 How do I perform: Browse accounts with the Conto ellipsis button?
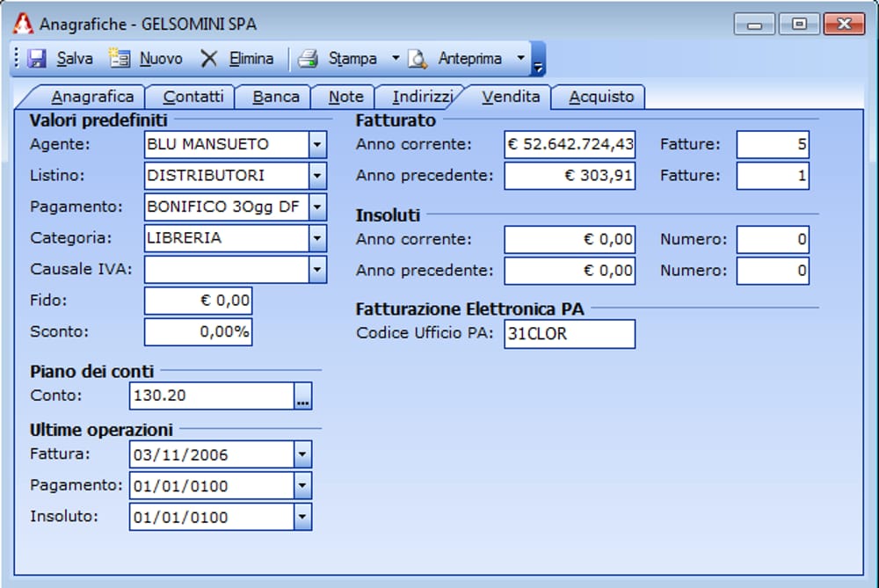point(302,396)
